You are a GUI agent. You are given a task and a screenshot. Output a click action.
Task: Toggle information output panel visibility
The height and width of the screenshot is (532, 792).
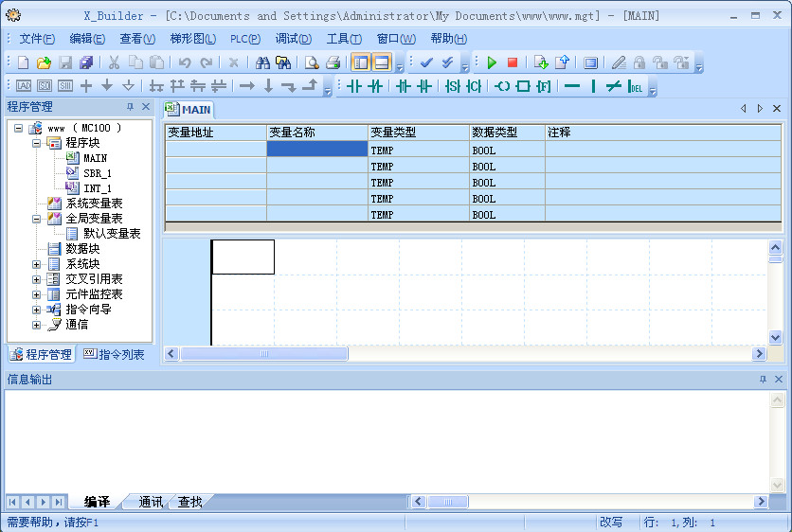[x=383, y=62]
